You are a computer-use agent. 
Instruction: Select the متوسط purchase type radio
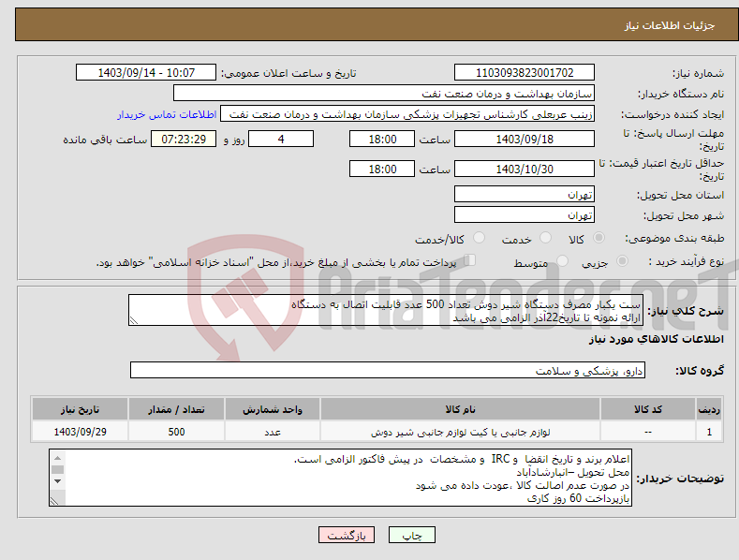pos(562,260)
